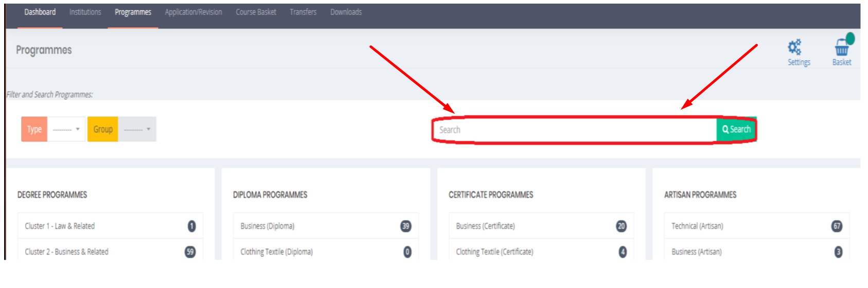Open the Transfers menu item
The height and width of the screenshot is (288, 868).
click(x=303, y=12)
